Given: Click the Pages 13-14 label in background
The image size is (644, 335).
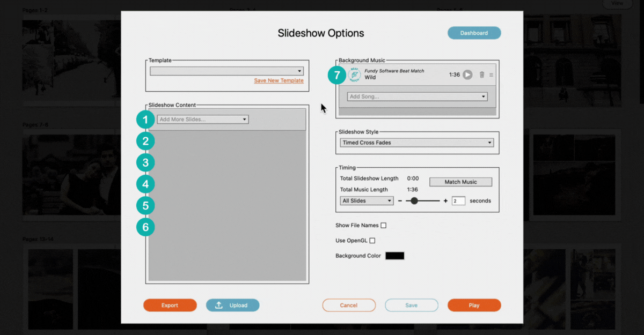Looking at the screenshot, I should point(38,239).
